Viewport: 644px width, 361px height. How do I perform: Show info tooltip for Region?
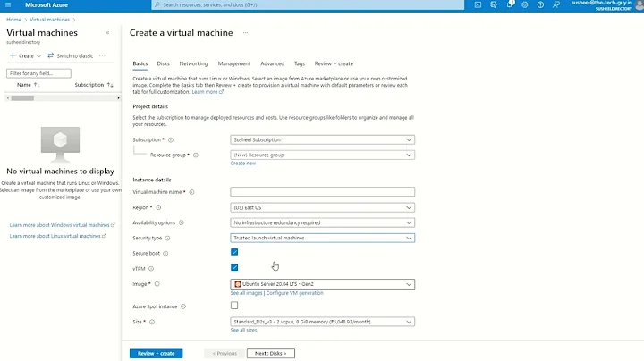point(158,207)
